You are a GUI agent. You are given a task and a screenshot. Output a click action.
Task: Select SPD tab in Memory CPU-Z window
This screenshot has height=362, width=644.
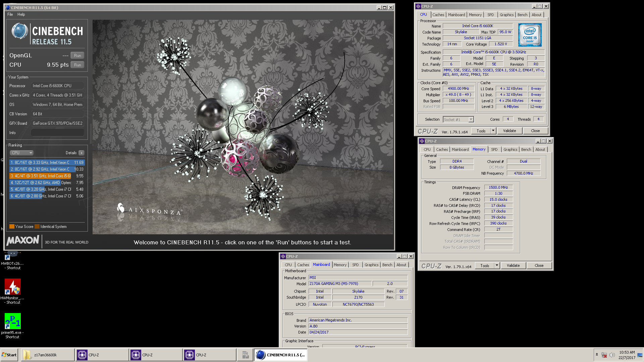point(494,149)
